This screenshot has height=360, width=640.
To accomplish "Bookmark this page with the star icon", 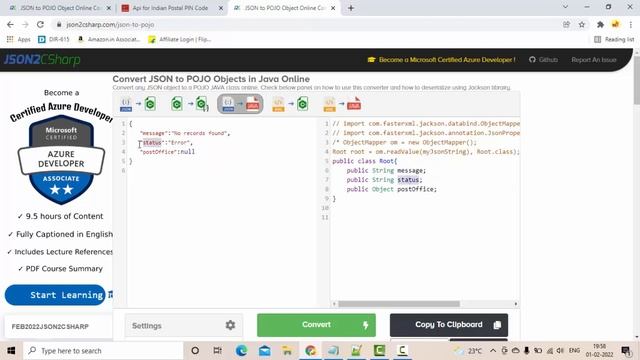I will 582,24.
